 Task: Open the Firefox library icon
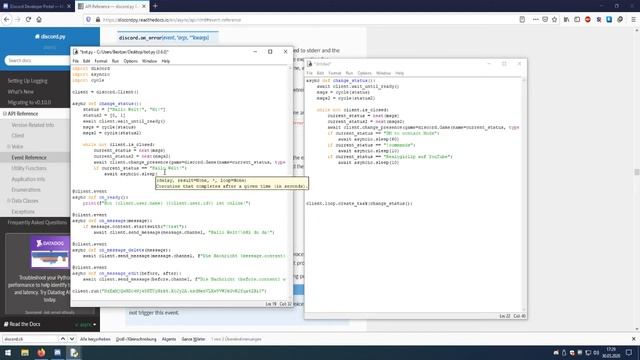pos(567,20)
